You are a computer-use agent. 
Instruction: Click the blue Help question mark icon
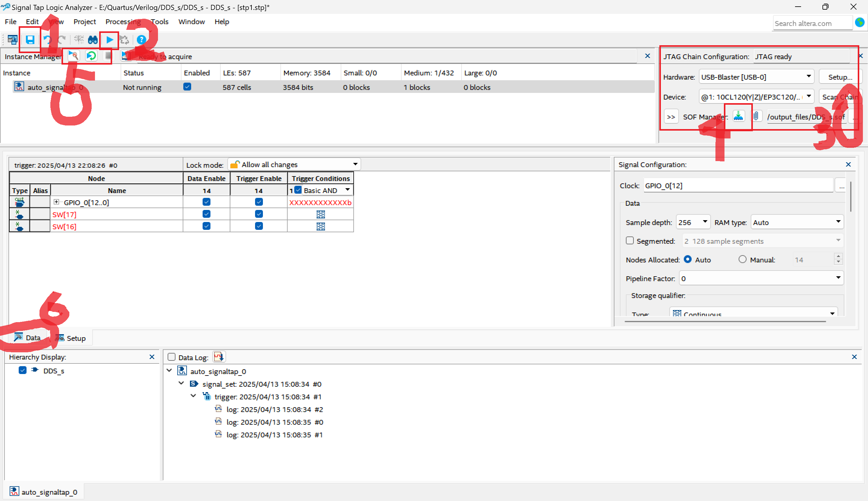coord(141,40)
